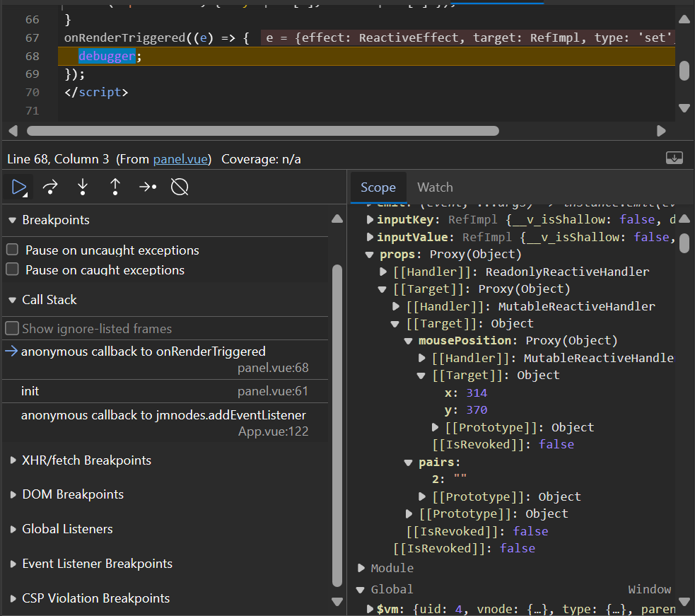695x616 pixels.
Task: Switch to the Watch tab
Action: point(435,187)
